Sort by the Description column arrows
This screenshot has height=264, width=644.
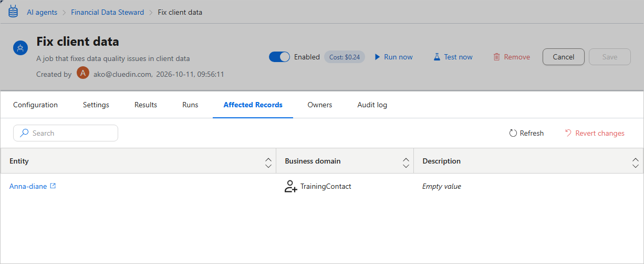(x=636, y=163)
